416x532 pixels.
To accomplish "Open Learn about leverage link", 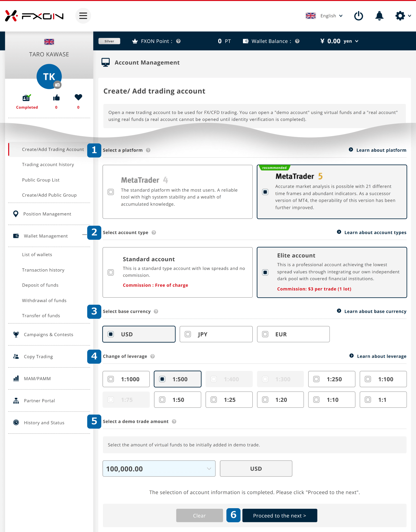I will [x=378, y=356].
